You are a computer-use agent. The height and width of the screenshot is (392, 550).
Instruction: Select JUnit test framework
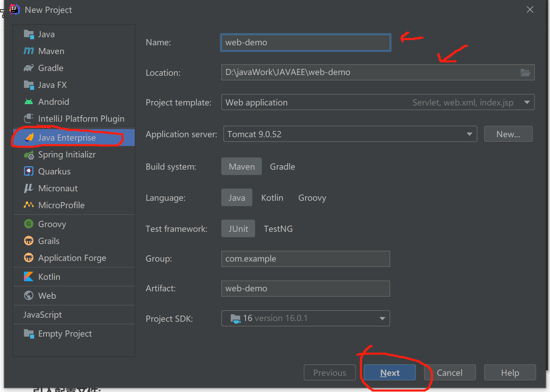[x=238, y=229]
